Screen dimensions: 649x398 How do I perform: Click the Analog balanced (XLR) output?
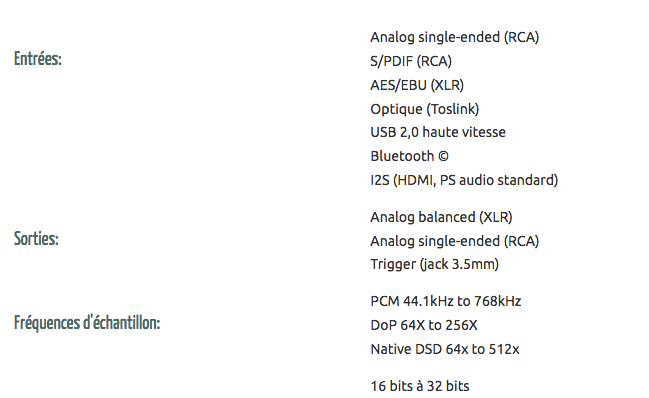(441, 217)
